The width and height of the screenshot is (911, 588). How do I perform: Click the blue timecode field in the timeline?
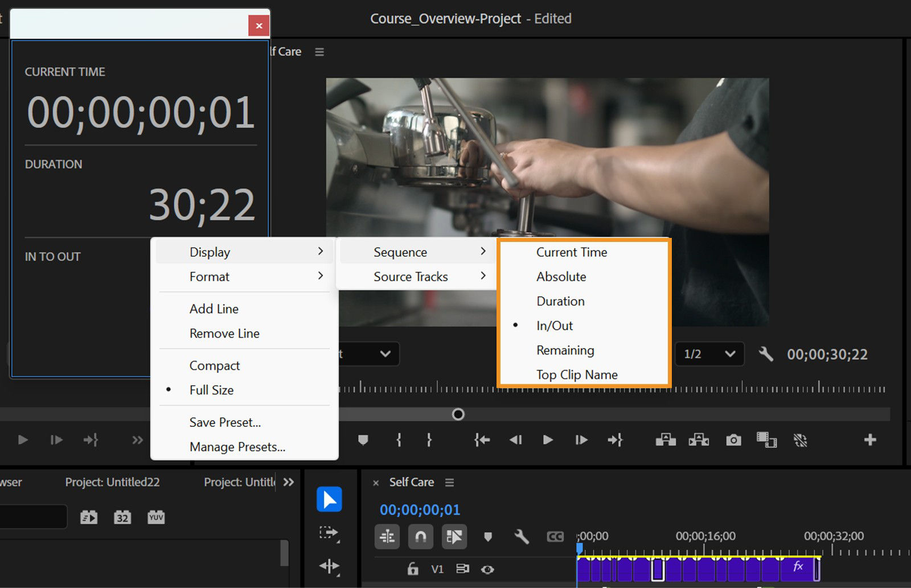coord(419,509)
